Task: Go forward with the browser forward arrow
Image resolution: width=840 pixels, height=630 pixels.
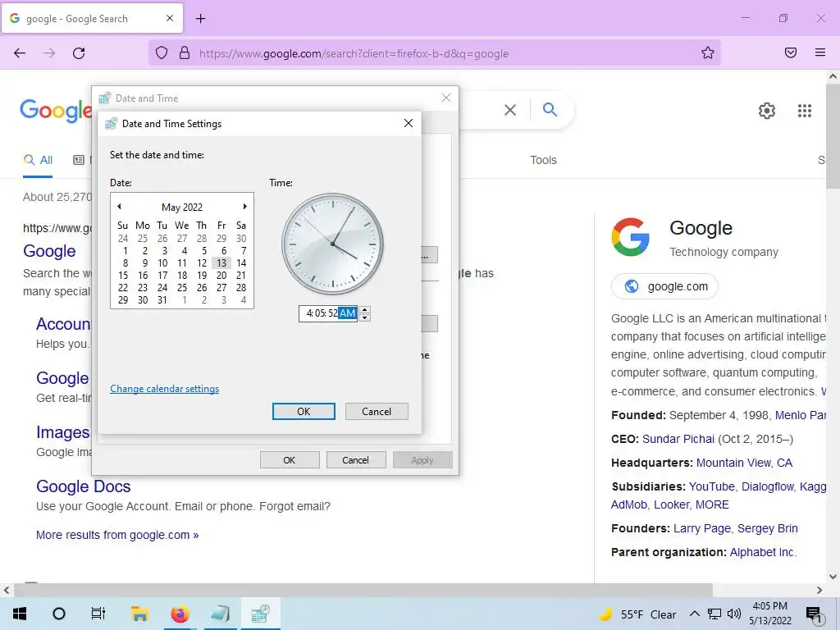Action: (49, 53)
